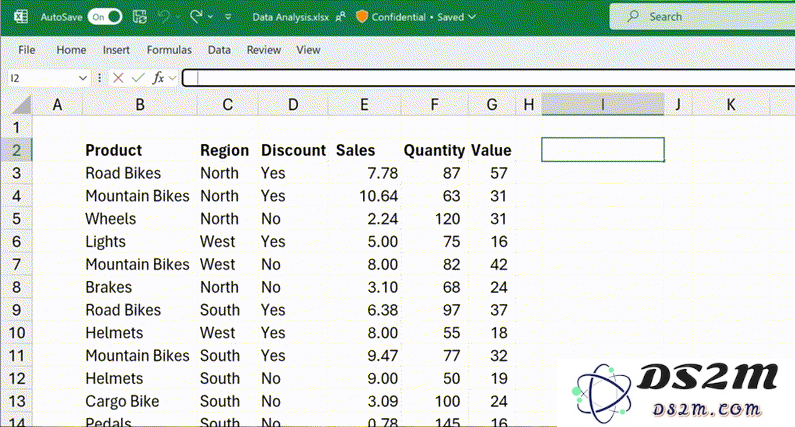
Task: Click the Product header cell
Action: (140, 150)
